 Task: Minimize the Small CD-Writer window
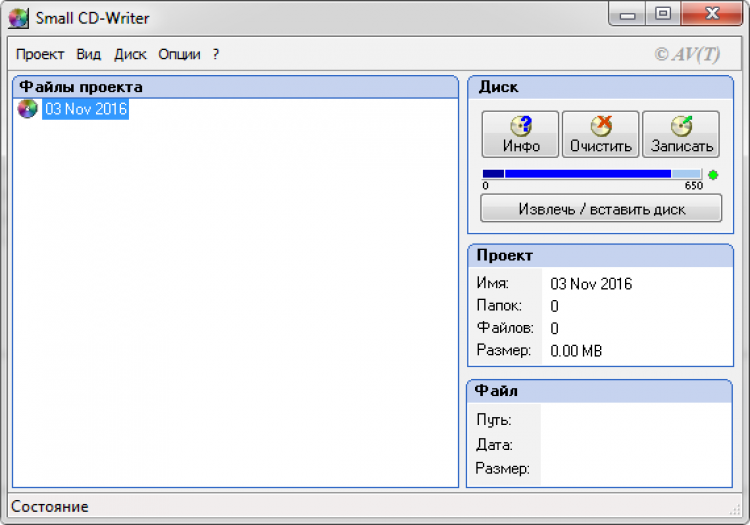click(x=627, y=14)
